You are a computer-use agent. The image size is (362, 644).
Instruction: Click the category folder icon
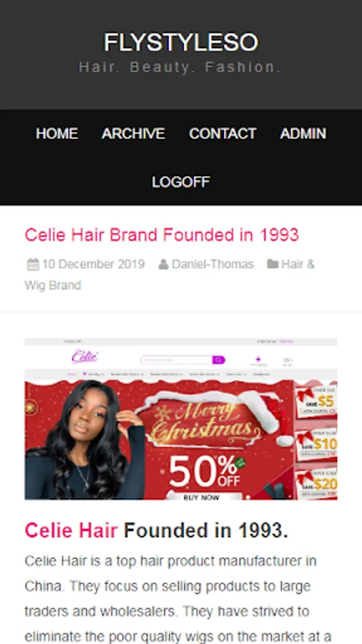273,263
